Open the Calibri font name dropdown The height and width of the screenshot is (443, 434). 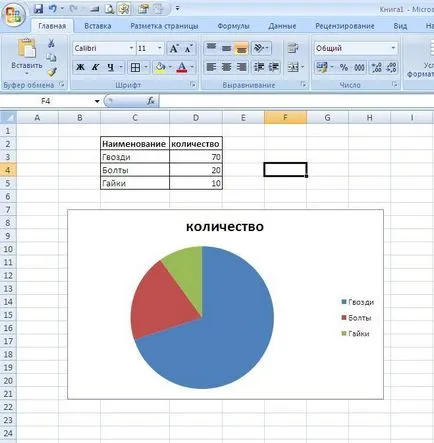pyautogui.click(x=131, y=49)
